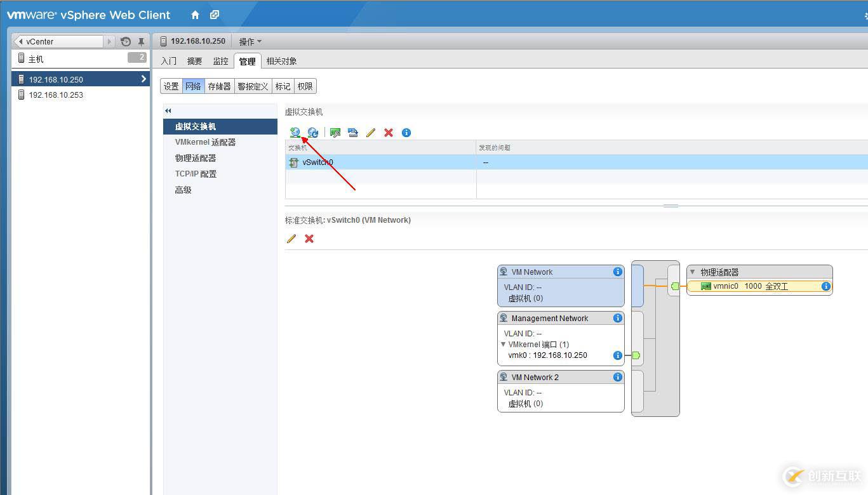Viewport: 868px width, 495px height.
Task: Open the new window icon beside home
Action: point(215,15)
